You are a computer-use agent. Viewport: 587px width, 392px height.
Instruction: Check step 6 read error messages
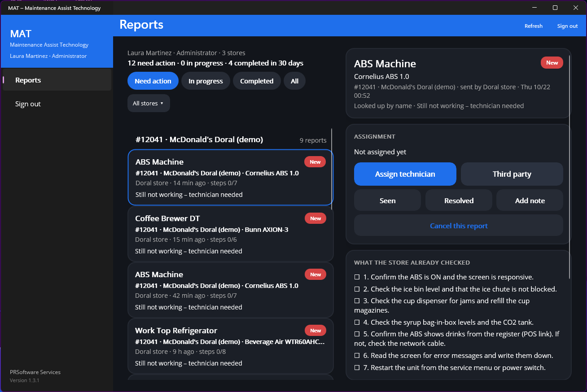[357, 356]
